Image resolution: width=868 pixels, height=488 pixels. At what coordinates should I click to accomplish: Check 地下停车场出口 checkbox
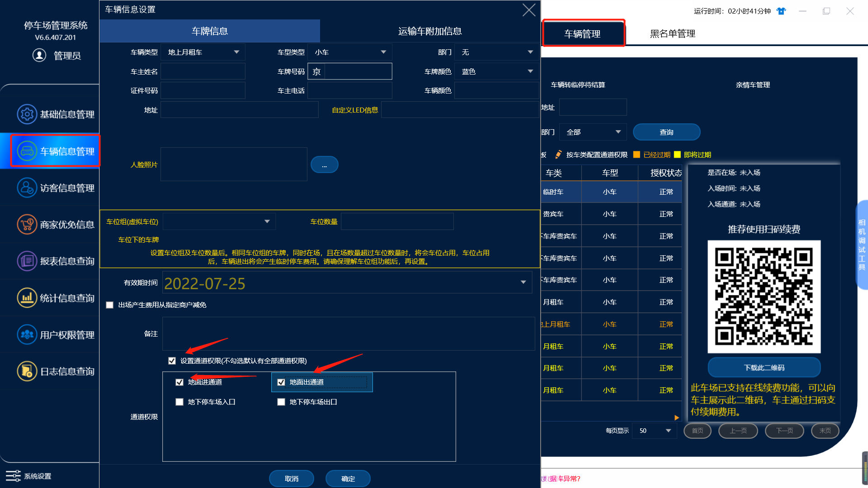coord(281,402)
